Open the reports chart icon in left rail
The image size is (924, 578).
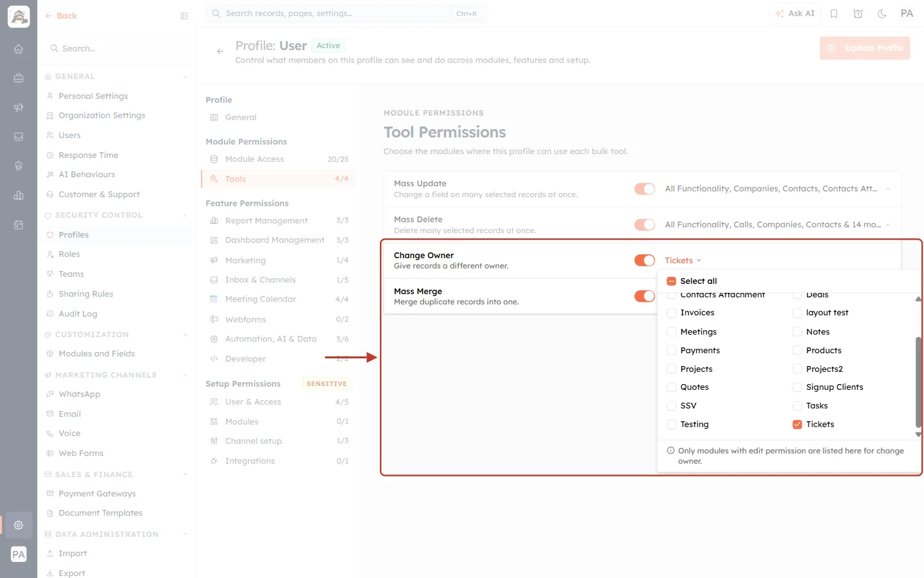[x=19, y=195]
